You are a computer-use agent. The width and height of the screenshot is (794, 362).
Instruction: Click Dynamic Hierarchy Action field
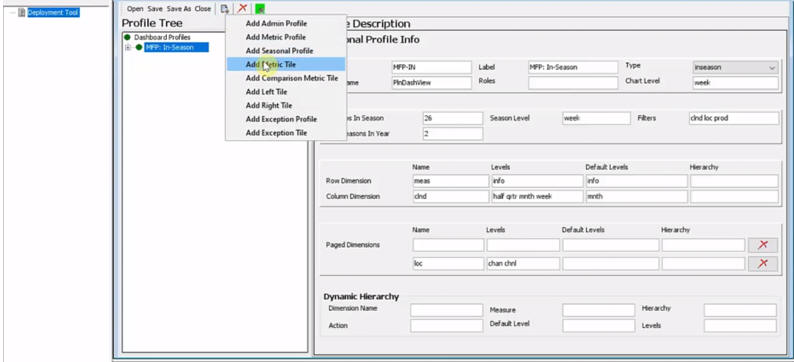point(447,326)
